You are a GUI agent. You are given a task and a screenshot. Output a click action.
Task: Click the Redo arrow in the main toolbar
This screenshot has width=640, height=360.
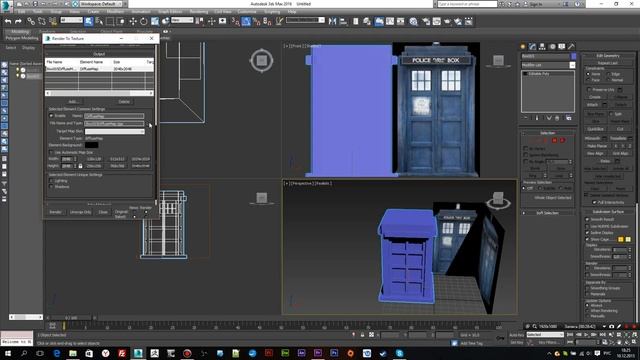(x=18, y=21)
